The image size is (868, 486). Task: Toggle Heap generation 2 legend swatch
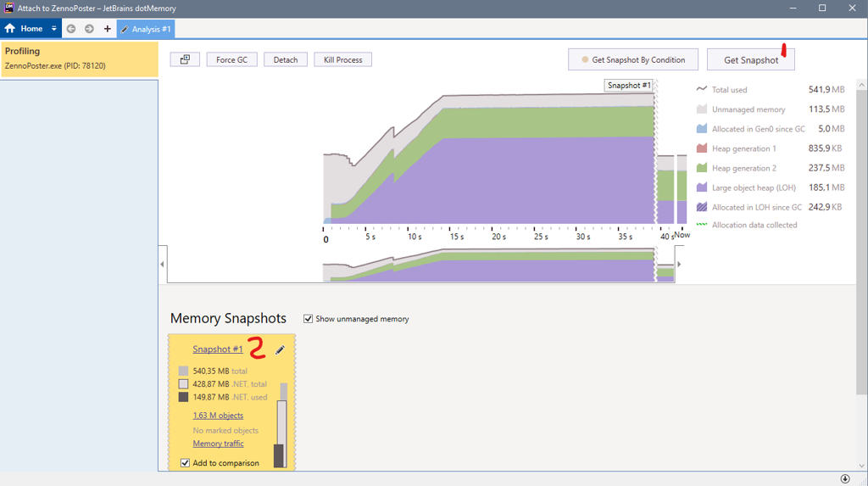[x=702, y=168]
